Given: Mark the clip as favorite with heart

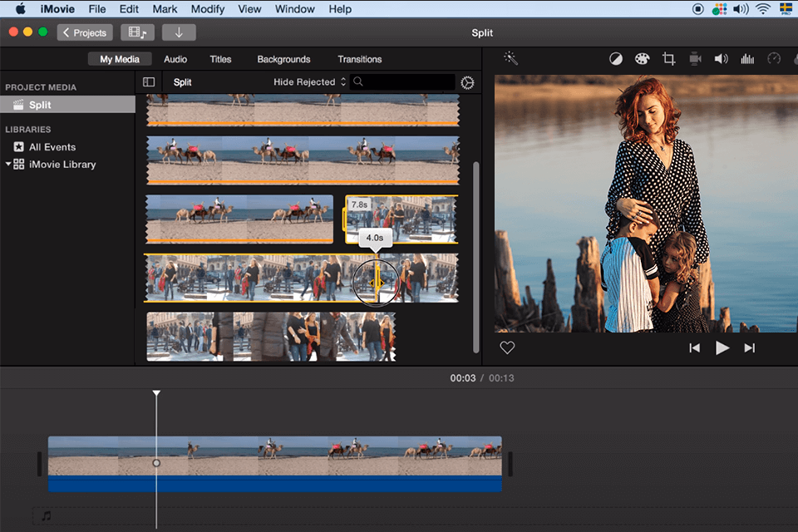Looking at the screenshot, I should click(x=507, y=347).
